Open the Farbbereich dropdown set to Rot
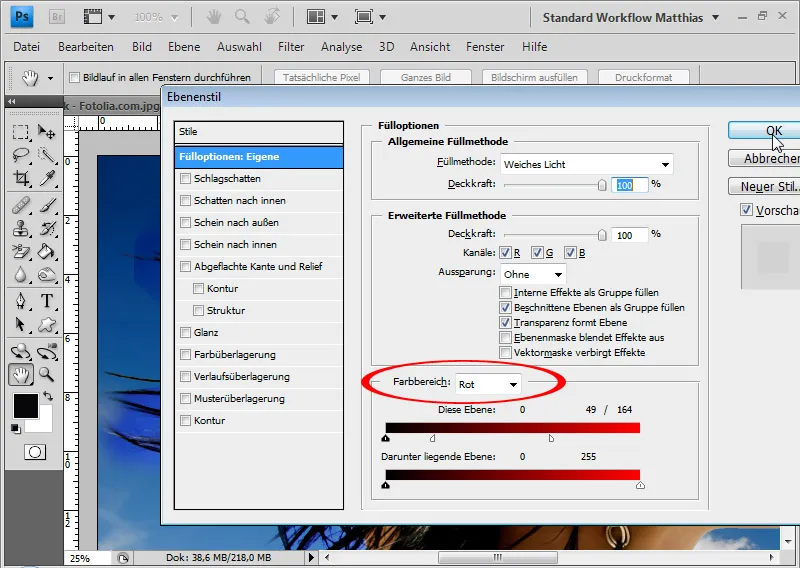 (x=488, y=384)
